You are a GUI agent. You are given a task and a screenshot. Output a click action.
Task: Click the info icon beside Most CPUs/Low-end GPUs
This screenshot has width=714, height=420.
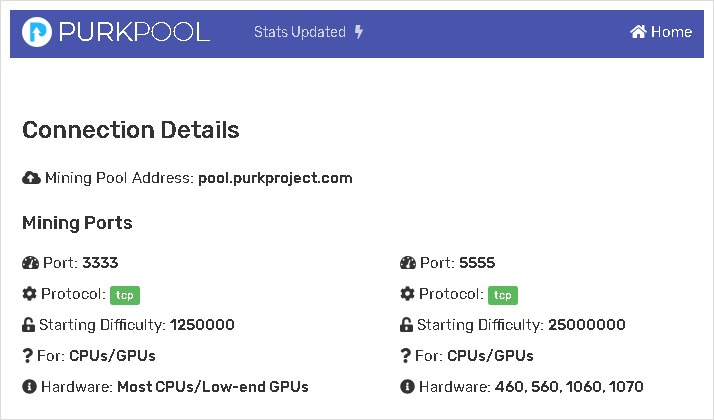pos(29,387)
